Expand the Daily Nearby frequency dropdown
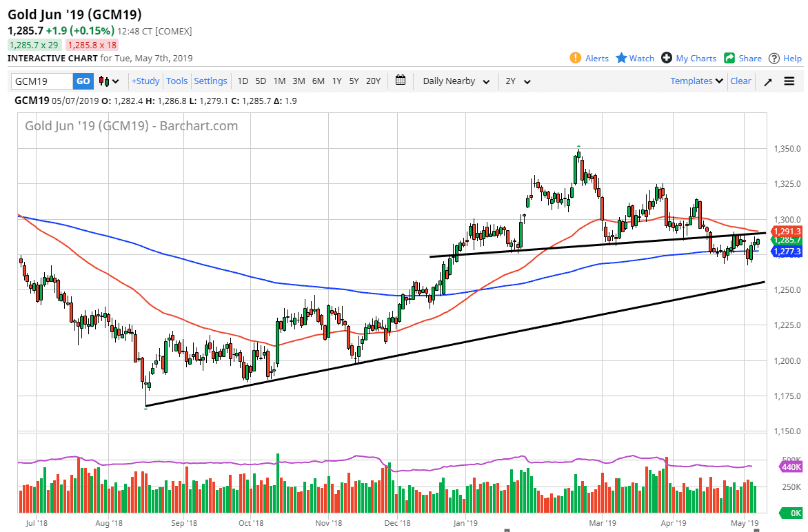This screenshot has width=808, height=532. click(x=455, y=81)
